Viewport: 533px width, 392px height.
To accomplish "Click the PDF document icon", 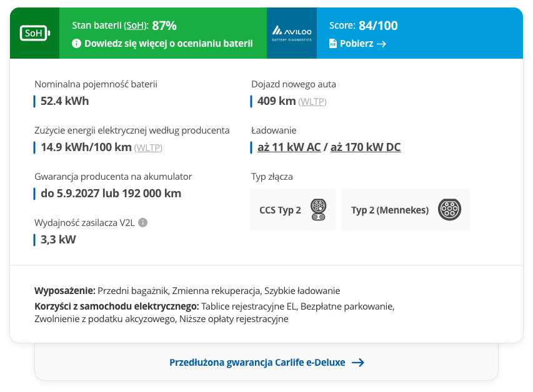I will 333,44.
